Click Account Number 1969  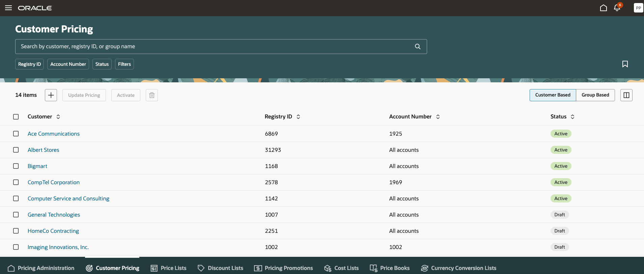[395, 182]
